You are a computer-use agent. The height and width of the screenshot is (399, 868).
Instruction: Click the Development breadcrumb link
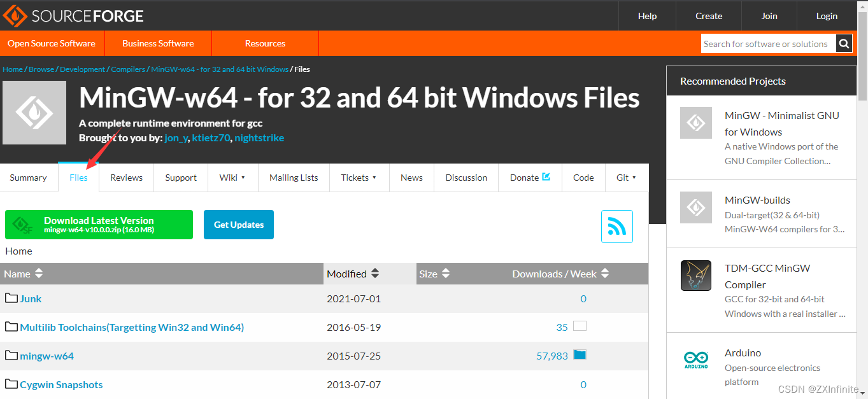[x=83, y=69]
